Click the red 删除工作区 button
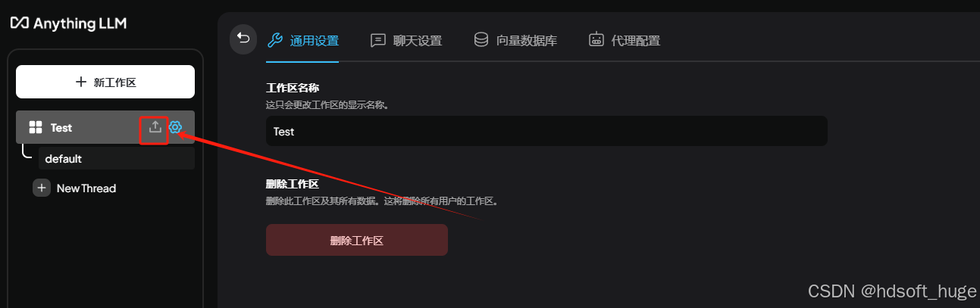This screenshot has width=980, height=308. click(x=357, y=240)
